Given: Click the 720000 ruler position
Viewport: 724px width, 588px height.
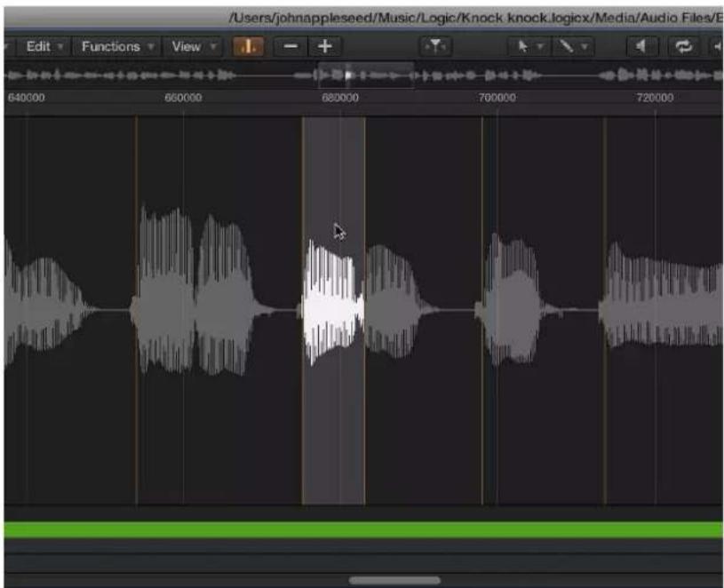Looking at the screenshot, I should click(655, 98).
